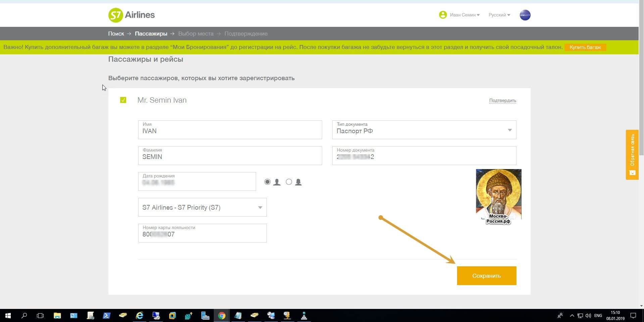Click the S7 Airlines logo
Image resolution: width=644 pixels, height=322 pixels.
[x=131, y=15]
